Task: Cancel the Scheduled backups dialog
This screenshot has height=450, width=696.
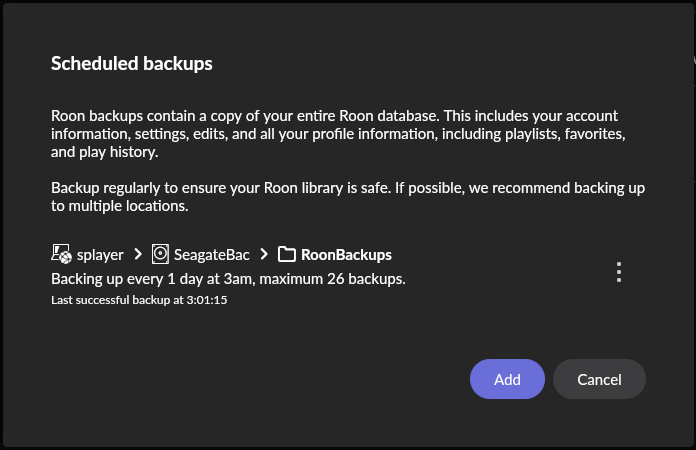Action: tap(599, 379)
